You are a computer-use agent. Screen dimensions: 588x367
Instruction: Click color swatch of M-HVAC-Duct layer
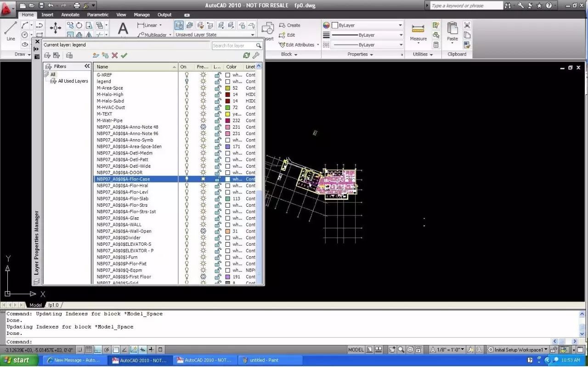point(227,107)
